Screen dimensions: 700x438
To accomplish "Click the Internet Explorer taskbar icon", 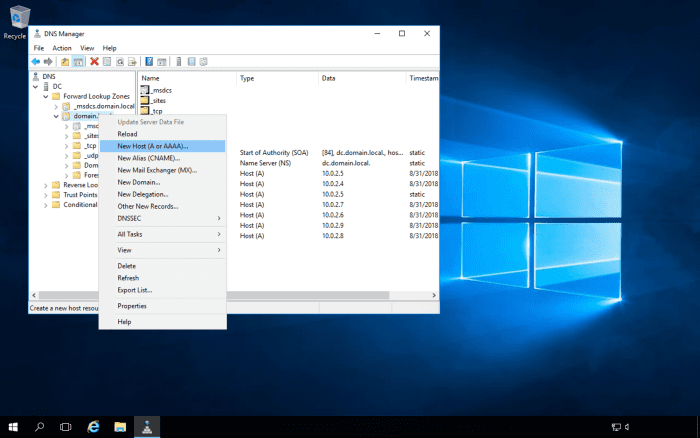I will pos(93,427).
